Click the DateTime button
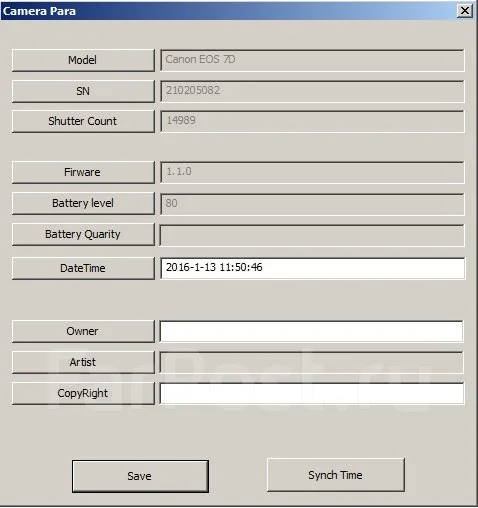 pyautogui.click(x=83, y=268)
